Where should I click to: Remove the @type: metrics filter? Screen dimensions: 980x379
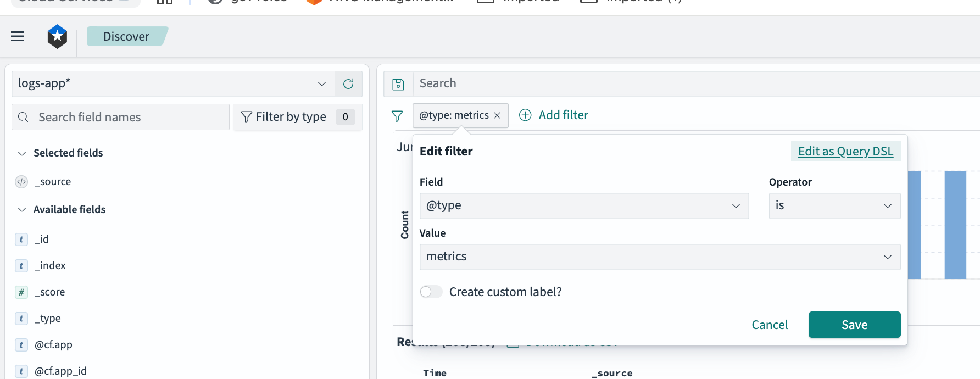(497, 115)
